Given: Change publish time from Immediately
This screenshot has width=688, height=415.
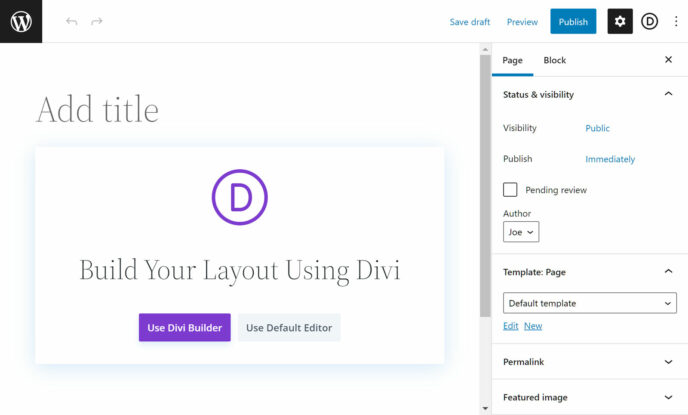Looking at the screenshot, I should (x=610, y=159).
